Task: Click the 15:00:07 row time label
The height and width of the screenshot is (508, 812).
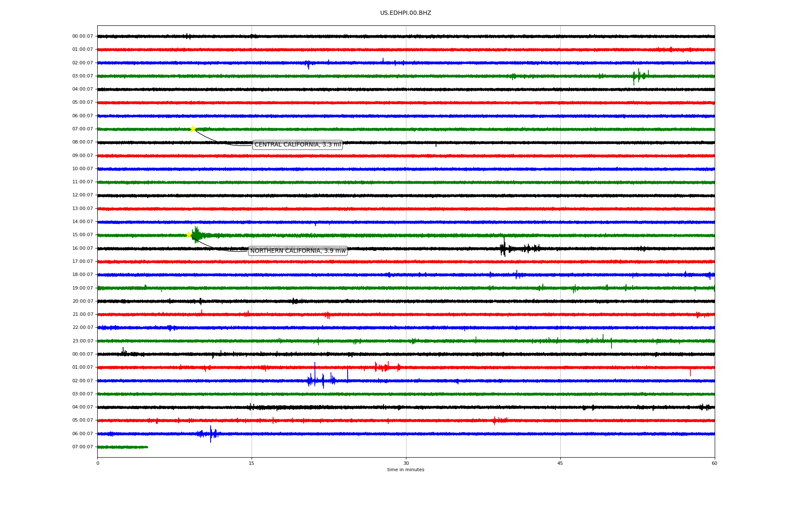Action: pos(82,235)
